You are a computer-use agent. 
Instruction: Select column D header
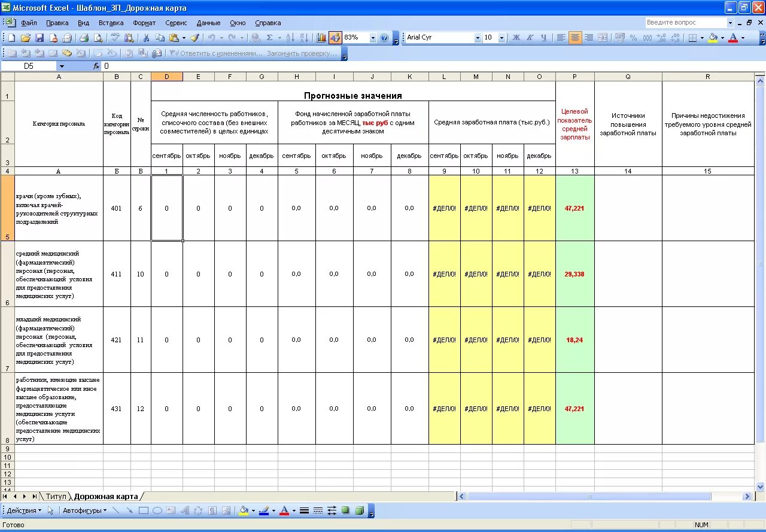tap(167, 77)
